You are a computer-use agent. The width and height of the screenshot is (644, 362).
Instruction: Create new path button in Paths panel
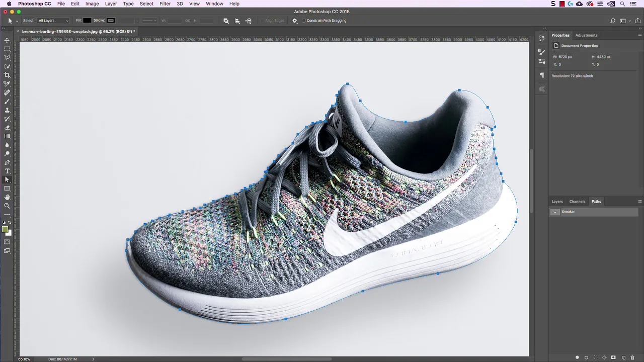[x=623, y=357]
